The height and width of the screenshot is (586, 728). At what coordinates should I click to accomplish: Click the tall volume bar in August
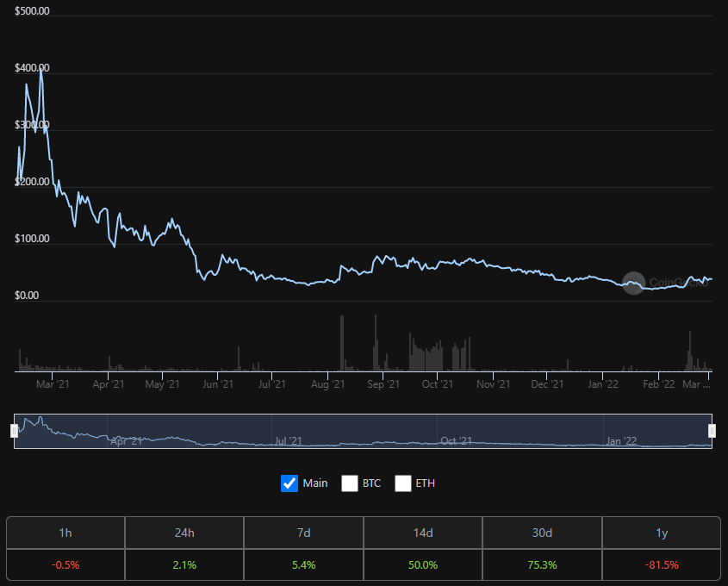pos(342,343)
